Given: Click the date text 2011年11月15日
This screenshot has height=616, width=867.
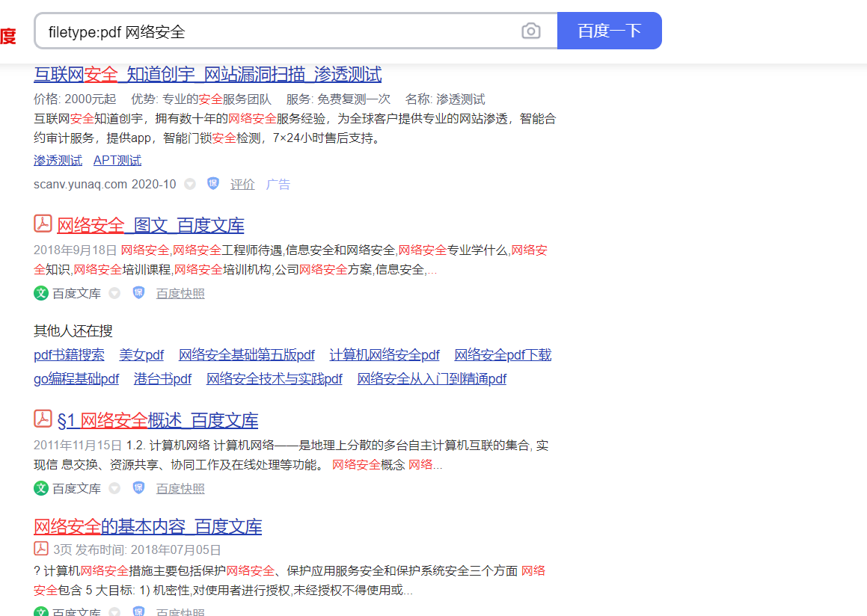Looking at the screenshot, I should coord(77,446).
